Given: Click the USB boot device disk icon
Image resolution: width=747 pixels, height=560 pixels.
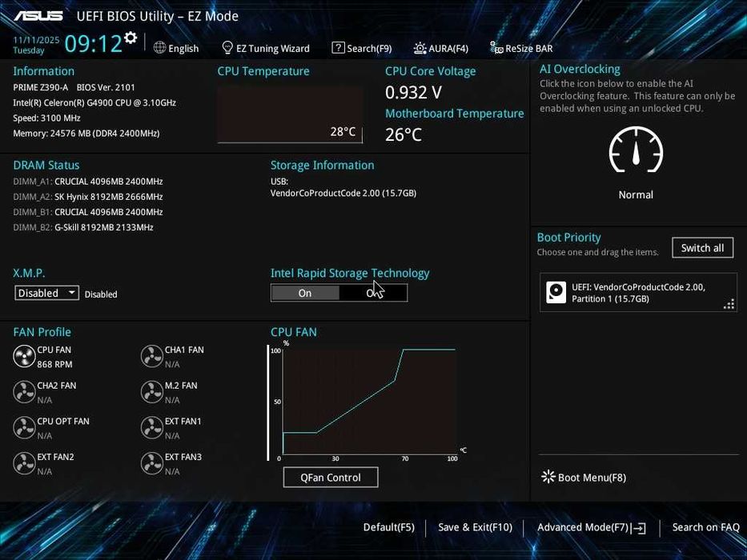Looking at the screenshot, I should click(x=556, y=292).
